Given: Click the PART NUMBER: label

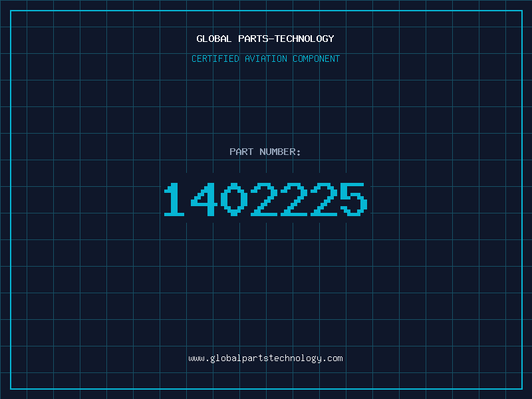Looking at the screenshot, I should click(x=265, y=152).
